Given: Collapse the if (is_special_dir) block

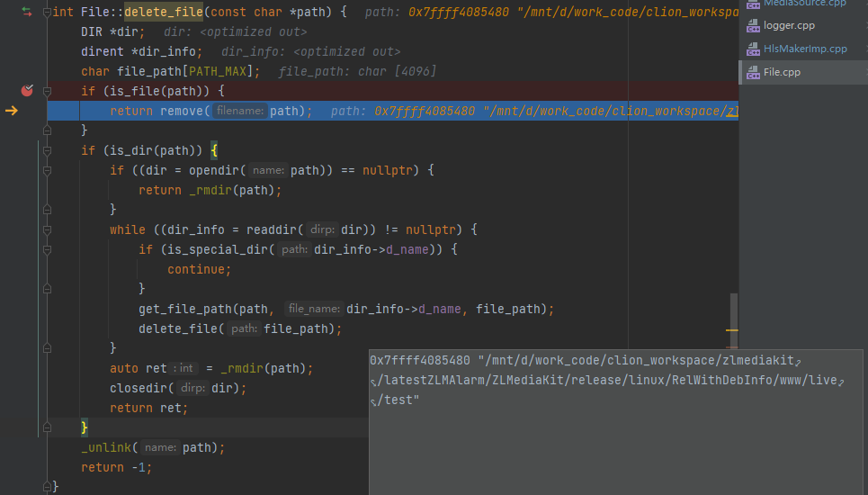Looking at the screenshot, I should click(47, 249).
